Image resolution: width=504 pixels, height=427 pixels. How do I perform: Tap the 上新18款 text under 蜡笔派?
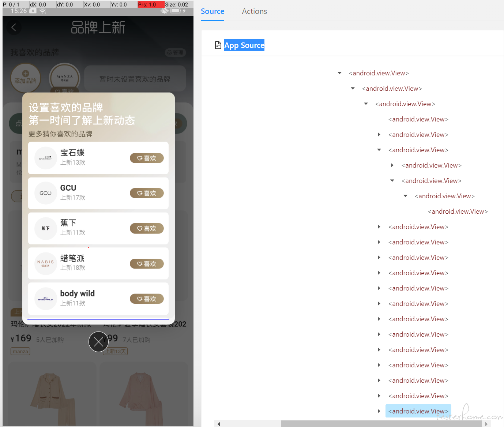tap(73, 268)
